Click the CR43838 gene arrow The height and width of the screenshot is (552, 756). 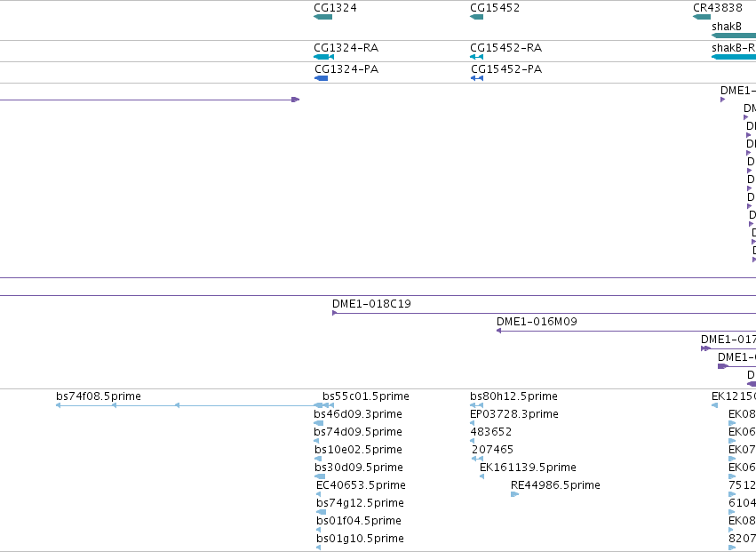coord(702,17)
